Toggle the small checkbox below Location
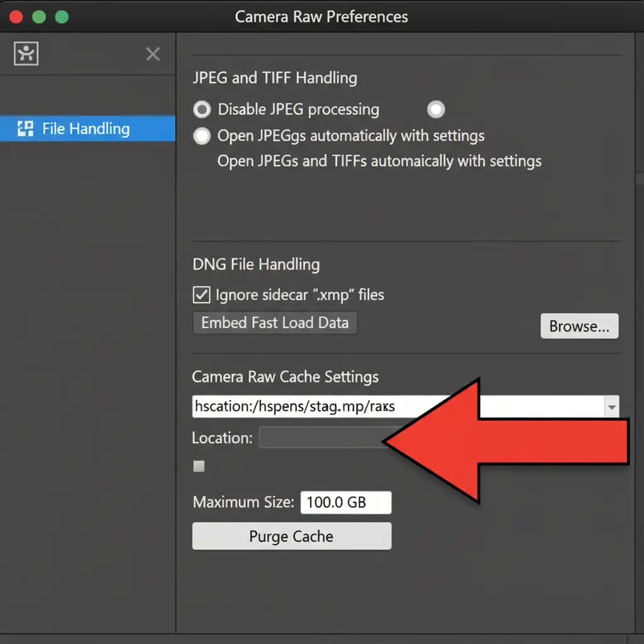This screenshot has height=644, width=644. click(x=199, y=466)
